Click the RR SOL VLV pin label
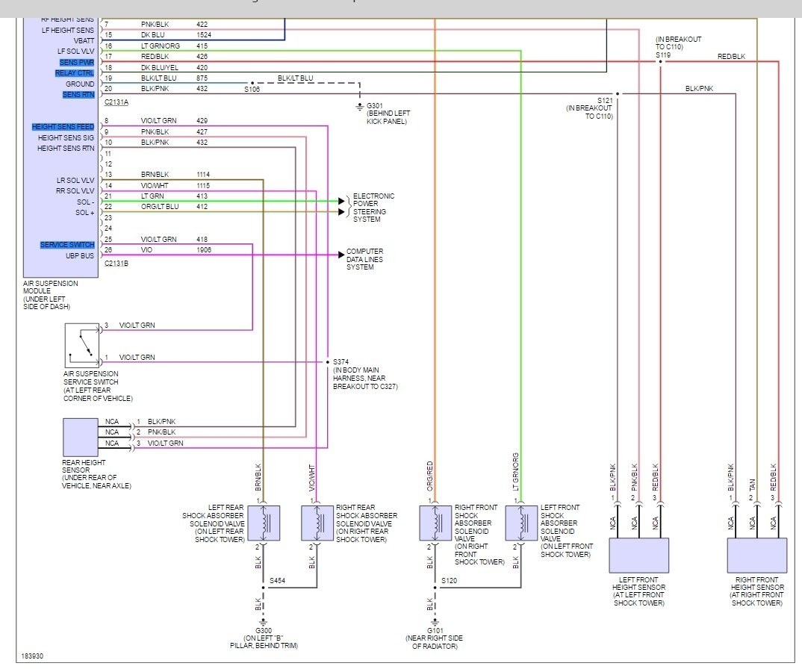Image resolution: width=802 pixels, height=672 pixels. (75, 190)
